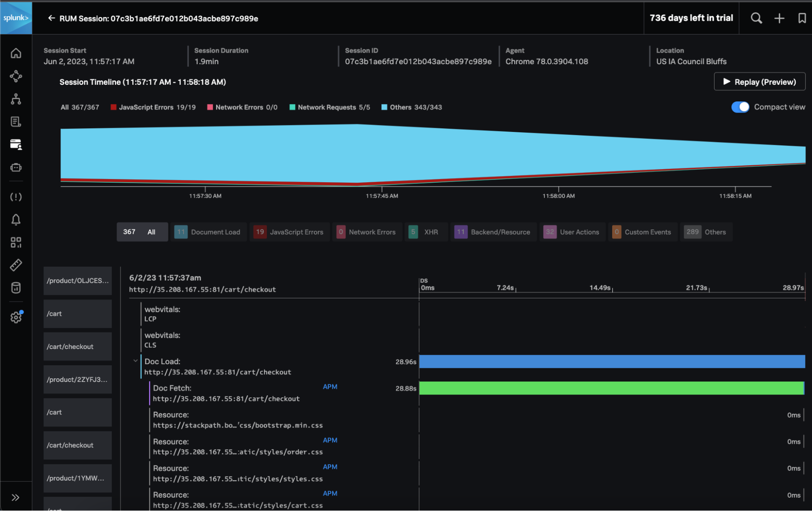Click the search magnifier icon
This screenshot has height=511, width=812.
click(x=756, y=18)
